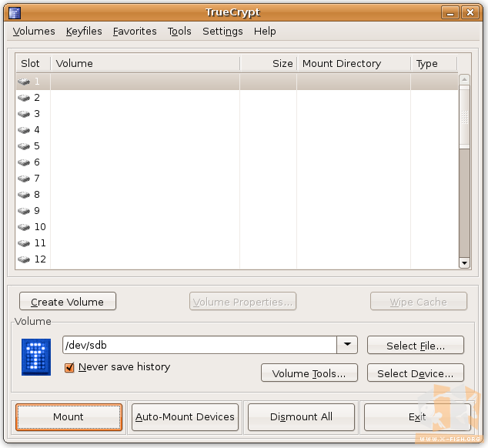Open the volume path dropdown arrow
Screen dimensions: 488x448
(347, 345)
